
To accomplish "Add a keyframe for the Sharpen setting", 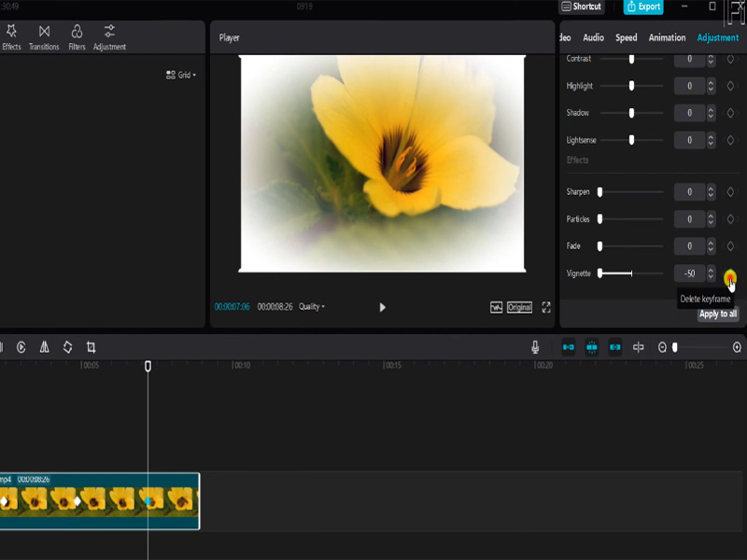I will (x=731, y=192).
